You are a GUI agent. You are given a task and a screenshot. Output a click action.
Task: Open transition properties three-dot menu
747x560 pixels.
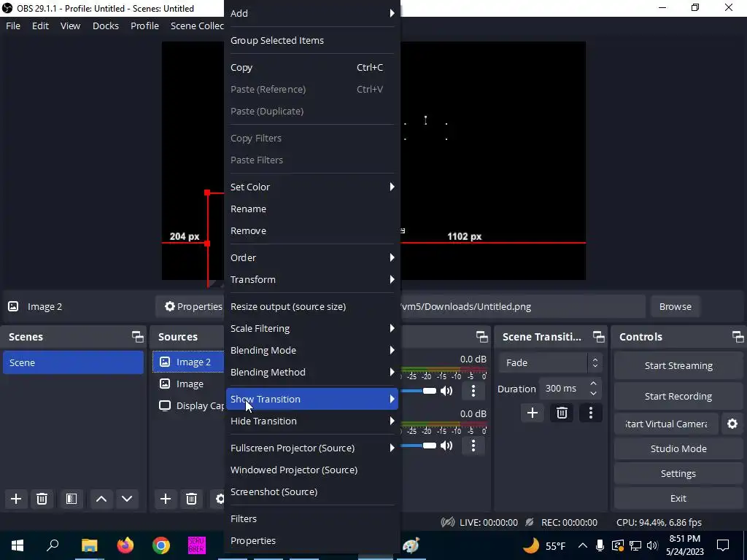click(591, 413)
